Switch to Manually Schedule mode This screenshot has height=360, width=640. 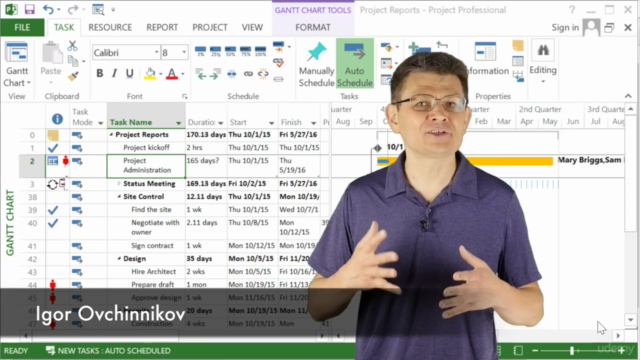click(x=316, y=64)
